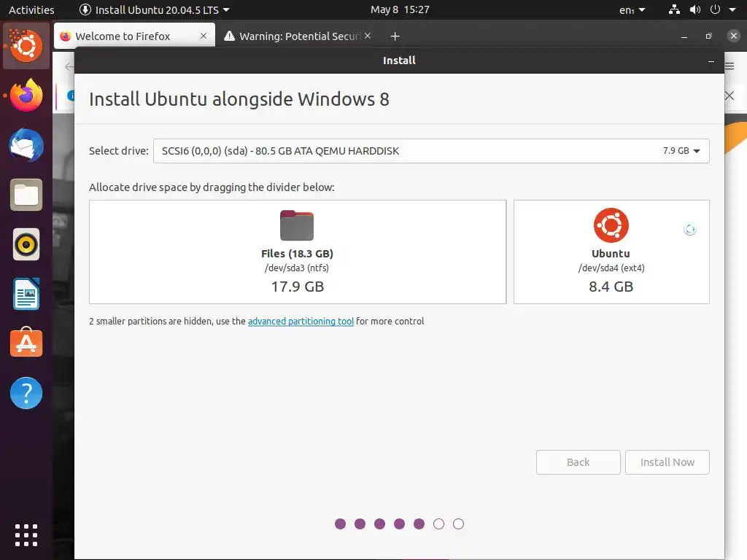This screenshot has width=747, height=560.
Task: Switch to Welcome to Firefox tab
Action: click(134, 36)
